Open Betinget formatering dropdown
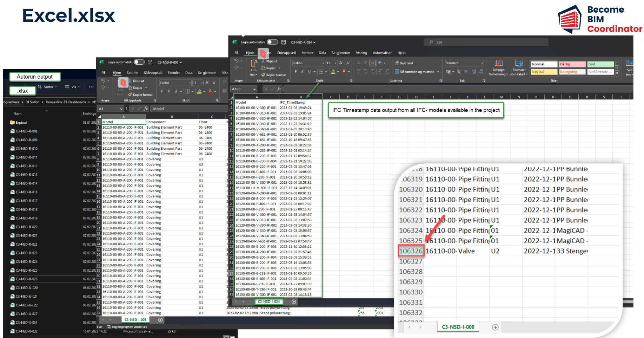The image size is (644, 338). coord(498,67)
